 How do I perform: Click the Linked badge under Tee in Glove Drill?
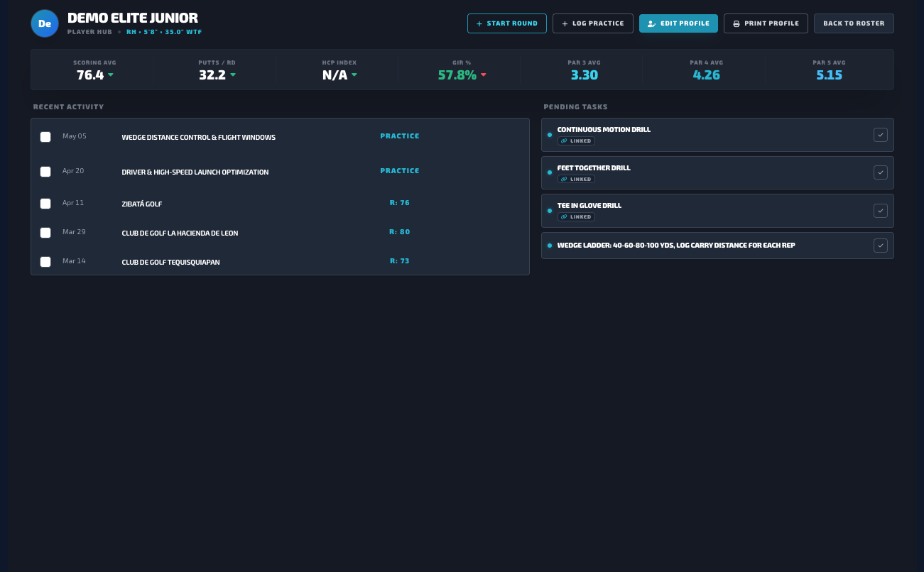576,216
